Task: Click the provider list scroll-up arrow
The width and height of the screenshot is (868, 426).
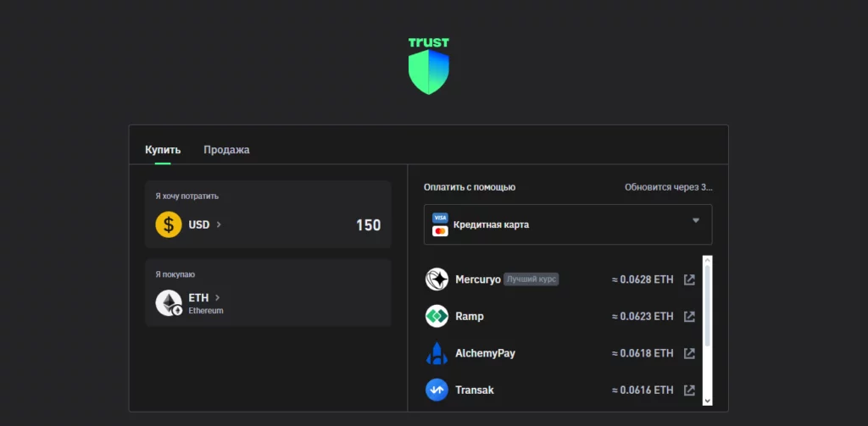Action: coord(708,260)
